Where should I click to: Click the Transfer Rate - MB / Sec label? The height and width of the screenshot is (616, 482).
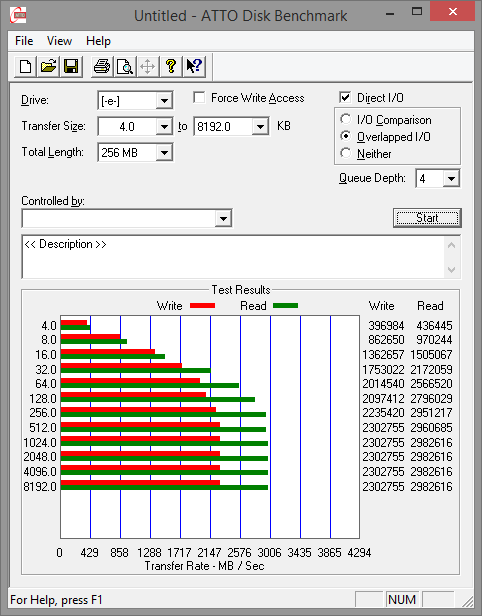(x=204, y=566)
